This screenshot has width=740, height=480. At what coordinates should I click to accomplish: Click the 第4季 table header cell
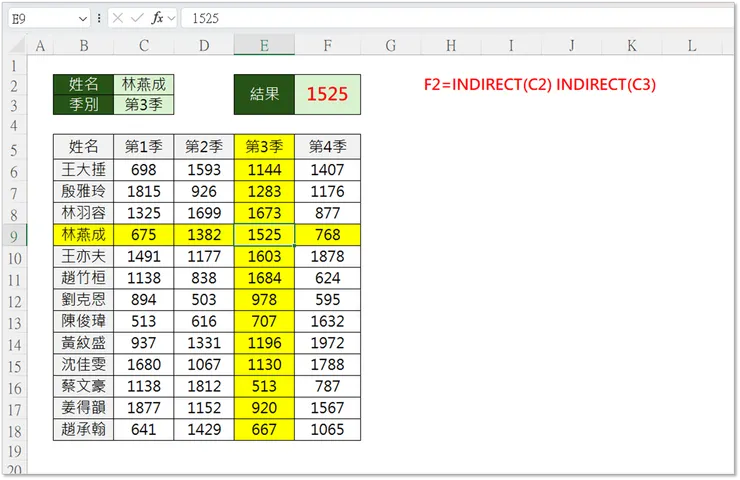pyautogui.click(x=328, y=147)
